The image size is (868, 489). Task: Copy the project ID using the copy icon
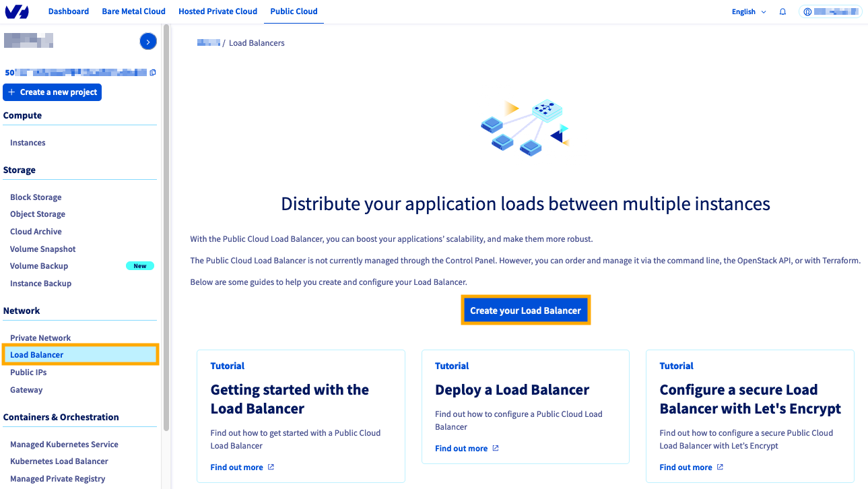click(153, 72)
